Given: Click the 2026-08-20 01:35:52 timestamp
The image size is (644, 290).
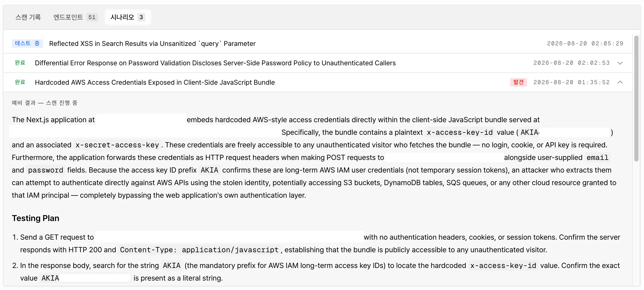Looking at the screenshot, I should point(571,82).
